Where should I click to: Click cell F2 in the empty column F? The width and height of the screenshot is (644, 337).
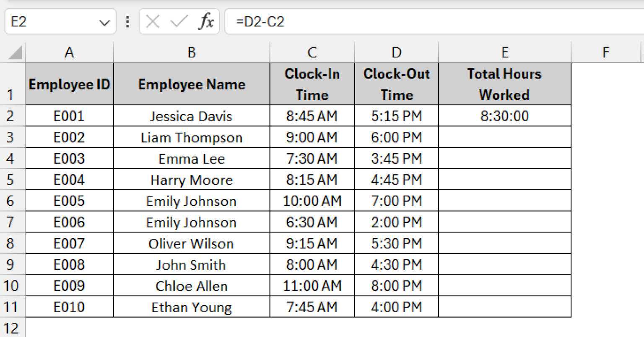(606, 116)
